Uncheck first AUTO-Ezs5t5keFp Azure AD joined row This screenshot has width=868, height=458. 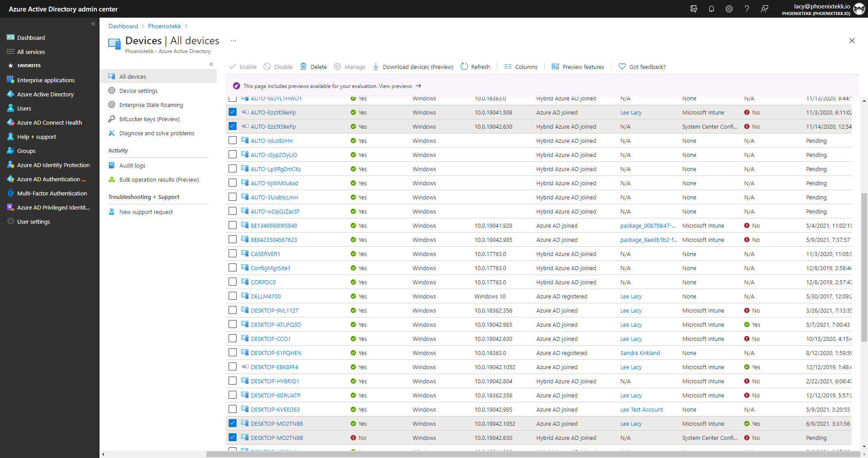tap(233, 112)
